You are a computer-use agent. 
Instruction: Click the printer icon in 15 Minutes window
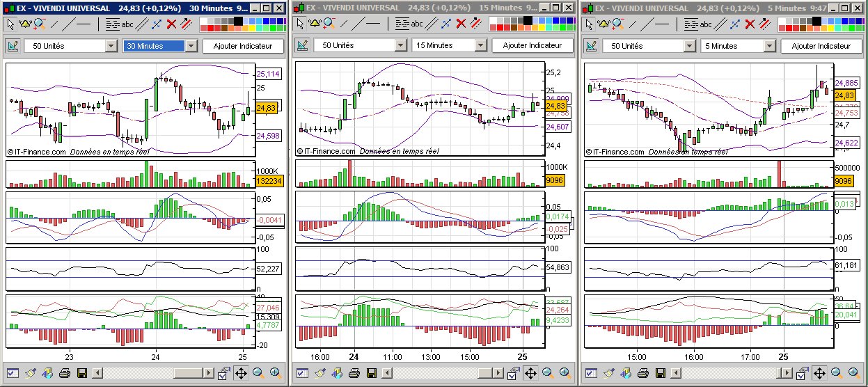coord(354,373)
